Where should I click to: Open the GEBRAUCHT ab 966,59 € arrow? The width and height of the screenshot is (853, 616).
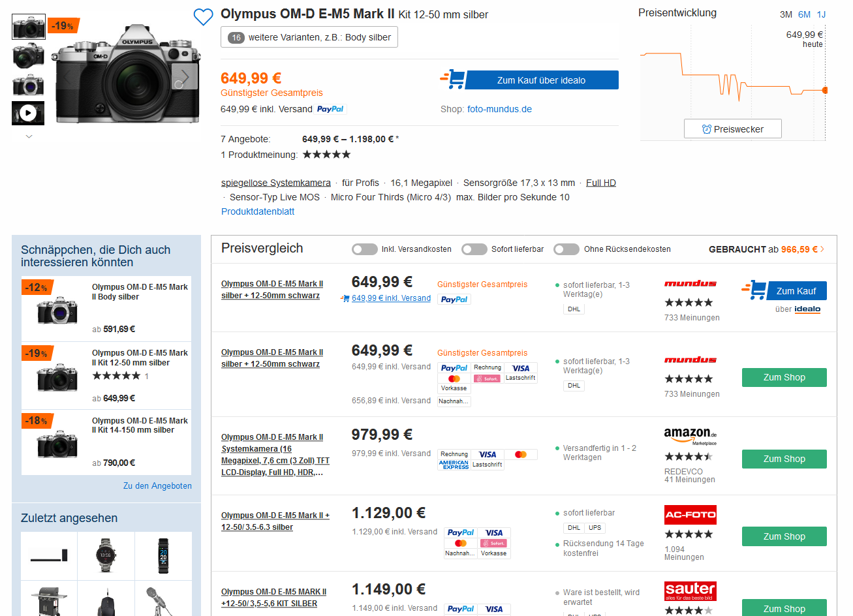coord(822,249)
